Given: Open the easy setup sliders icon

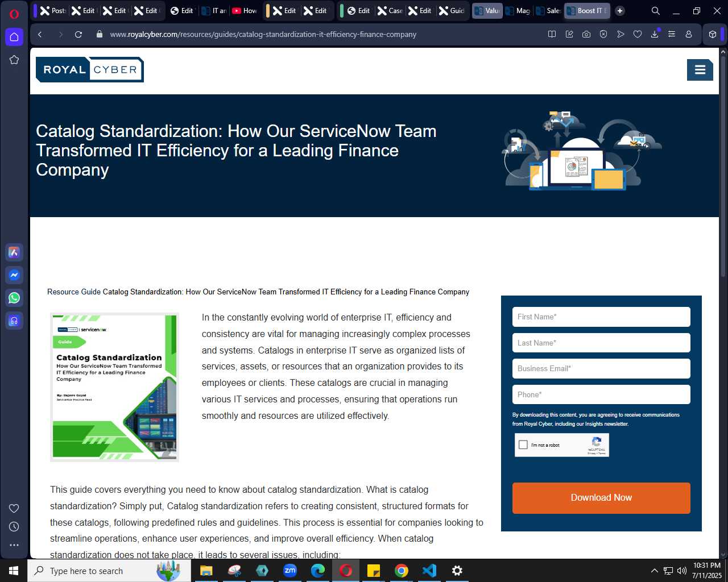Looking at the screenshot, I should tap(672, 34).
